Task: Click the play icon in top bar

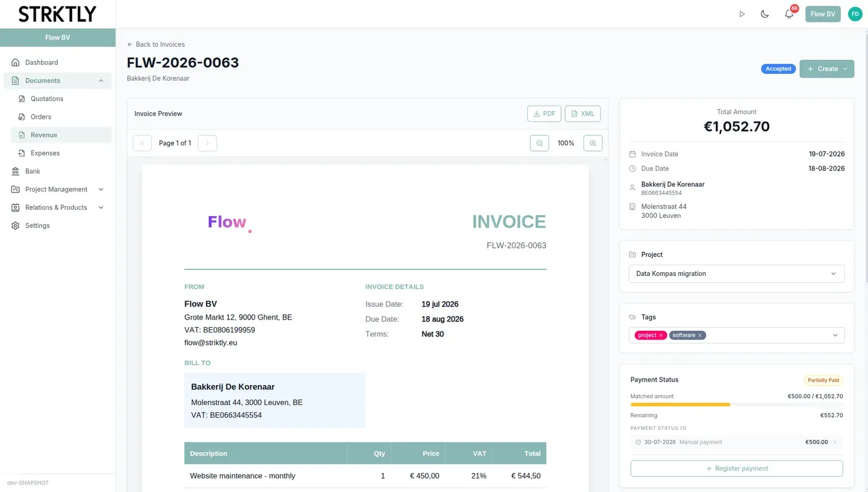Action: point(742,14)
